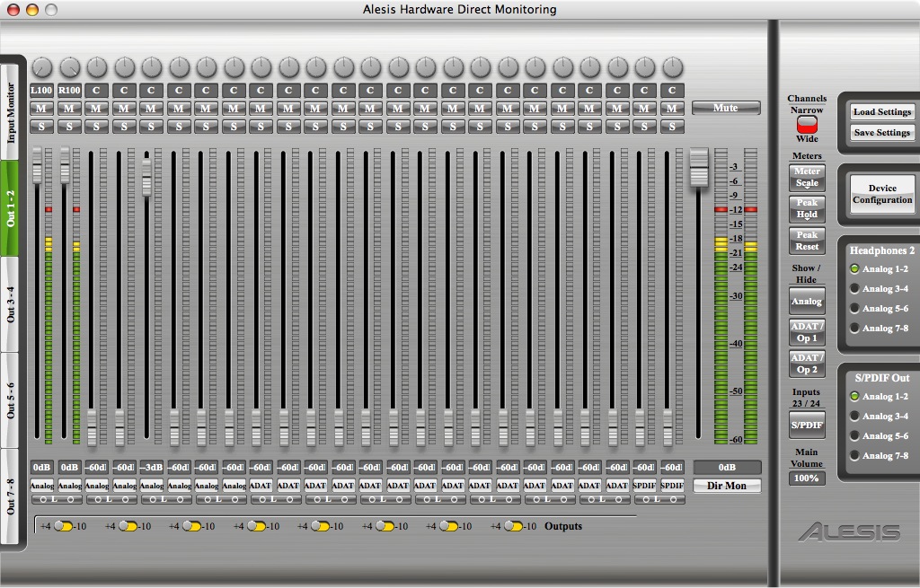Switch to the Out 7 - 8 tab
The height and width of the screenshot is (588, 920).
tap(10, 496)
